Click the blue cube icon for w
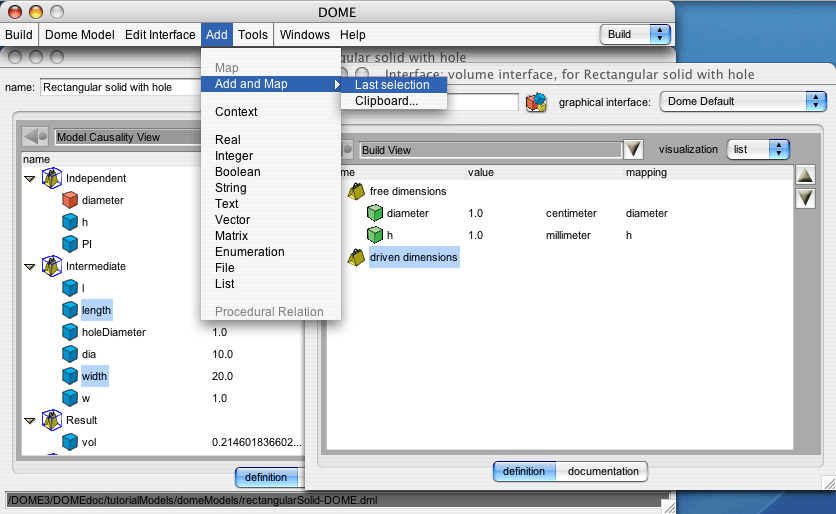 pos(70,398)
